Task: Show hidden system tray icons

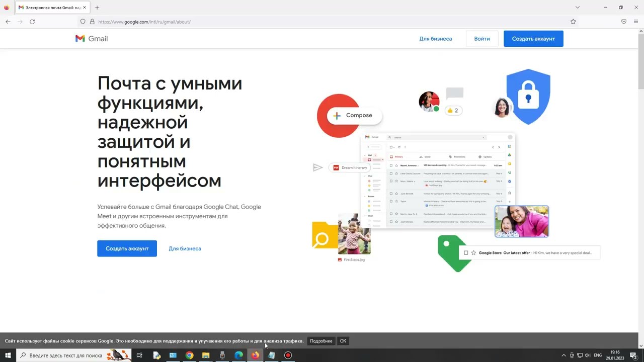Action: pos(563,355)
